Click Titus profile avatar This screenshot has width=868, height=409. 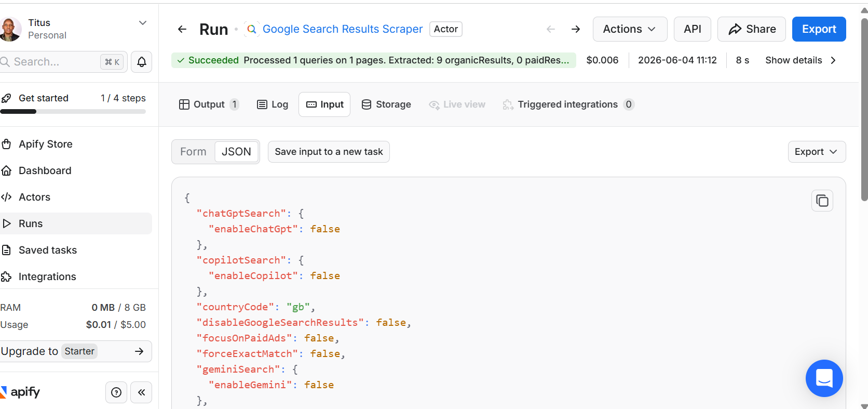[x=10, y=29]
